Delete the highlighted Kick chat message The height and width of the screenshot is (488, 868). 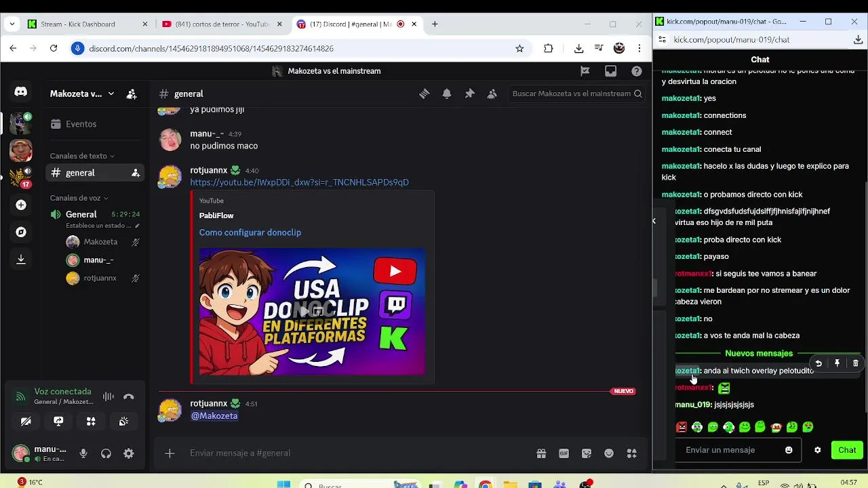point(855,363)
